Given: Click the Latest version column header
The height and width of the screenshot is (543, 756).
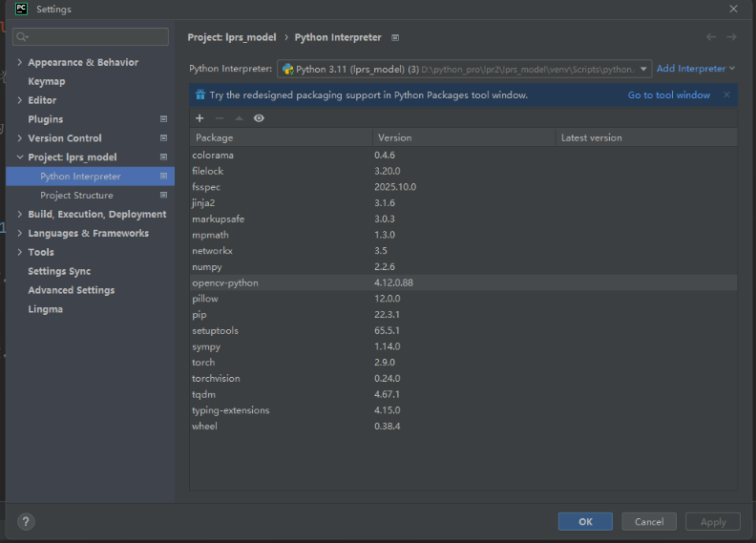Looking at the screenshot, I should click(646, 137).
